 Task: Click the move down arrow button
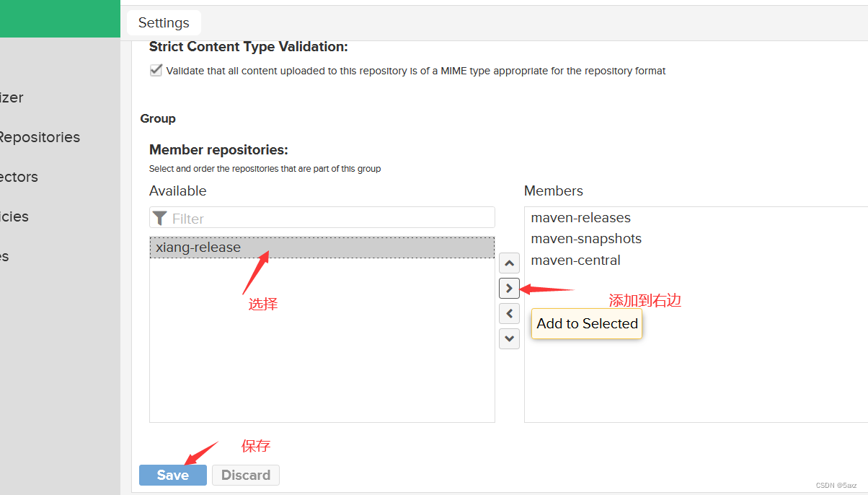(509, 338)
